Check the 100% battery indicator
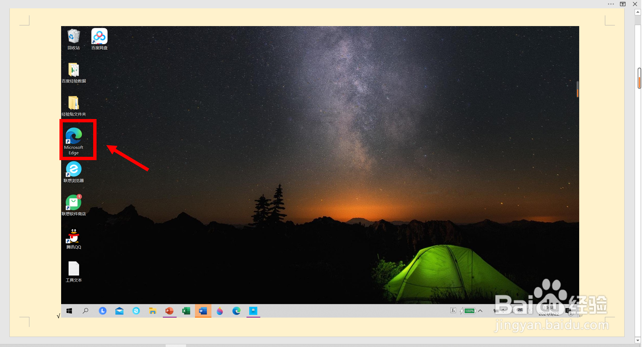The height and width of the screenshot is (347, 644). coord(468,311)
